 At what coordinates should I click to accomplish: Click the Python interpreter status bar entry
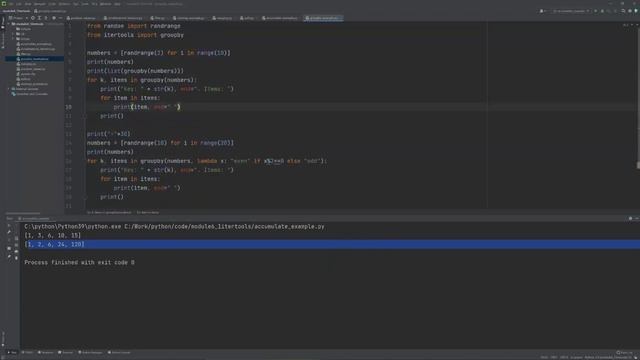click(x=607, y=358)
